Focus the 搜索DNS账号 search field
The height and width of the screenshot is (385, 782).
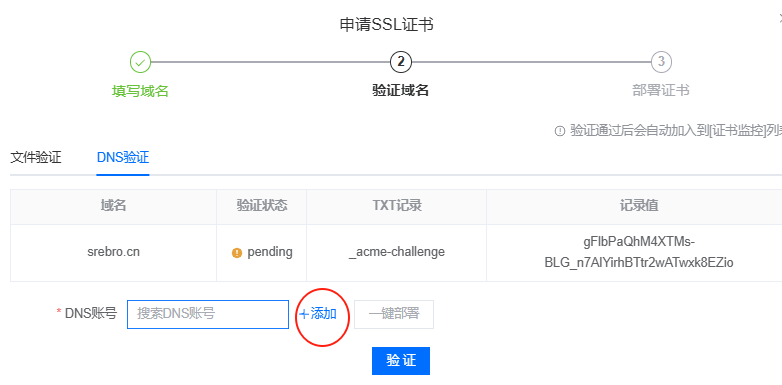(x=208, y=314)
